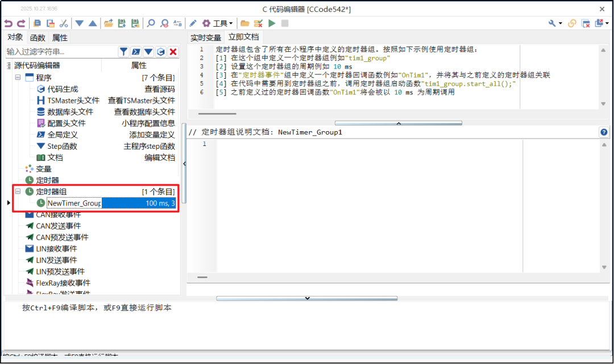The height and width of the screenshot is (364, 614).
Task: Open the find-and-replace toolbar icon
Action: (x=177, y=23)
